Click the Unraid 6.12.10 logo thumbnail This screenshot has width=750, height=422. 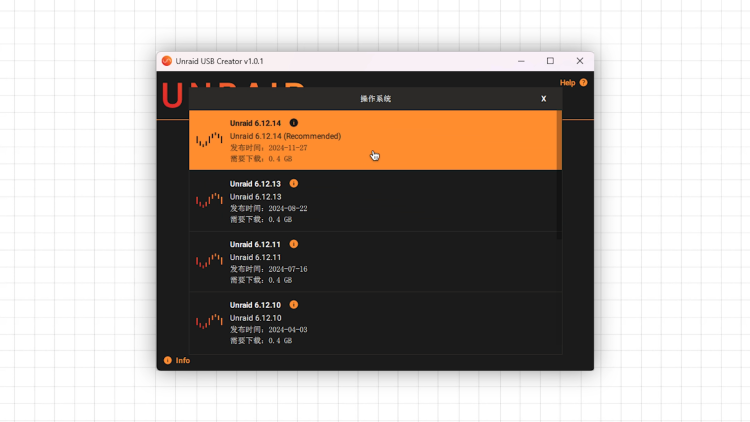point(209,322)
